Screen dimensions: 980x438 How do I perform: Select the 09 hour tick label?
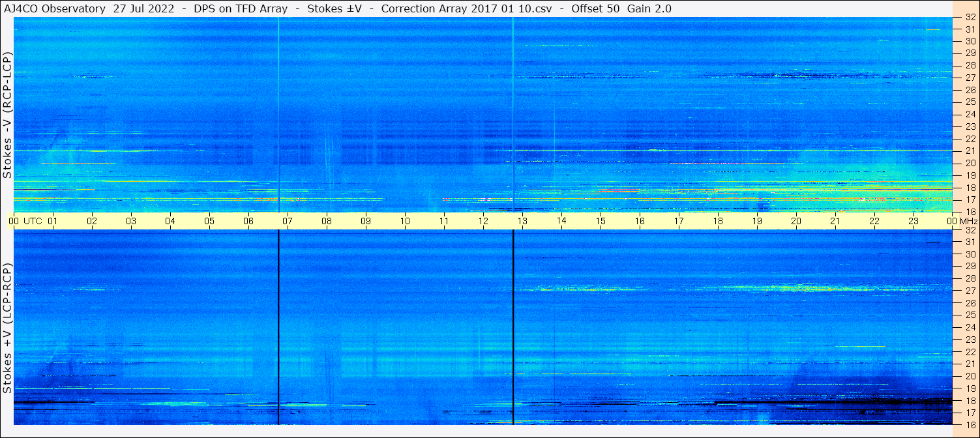(x=366, y=221)
